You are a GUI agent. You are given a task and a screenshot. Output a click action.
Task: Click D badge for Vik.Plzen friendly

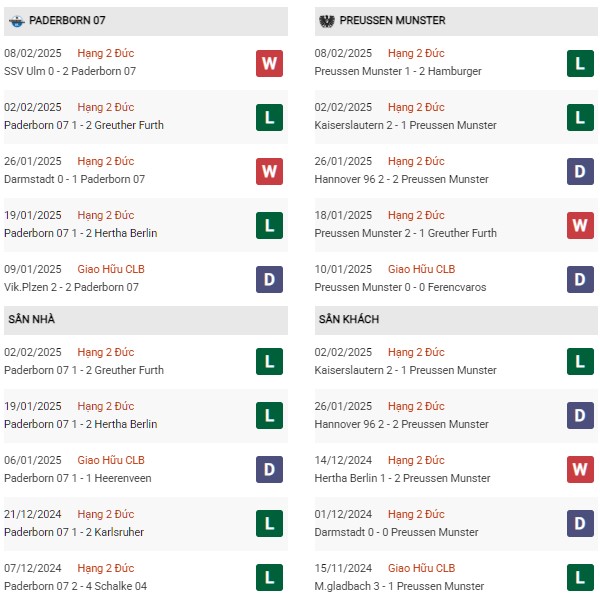270,279
